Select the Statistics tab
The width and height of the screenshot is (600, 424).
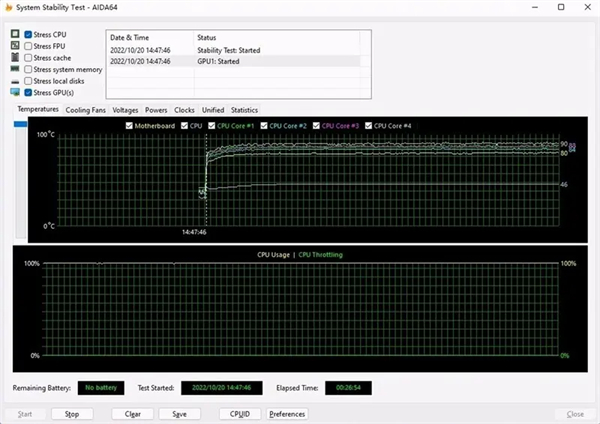point(244,110)
